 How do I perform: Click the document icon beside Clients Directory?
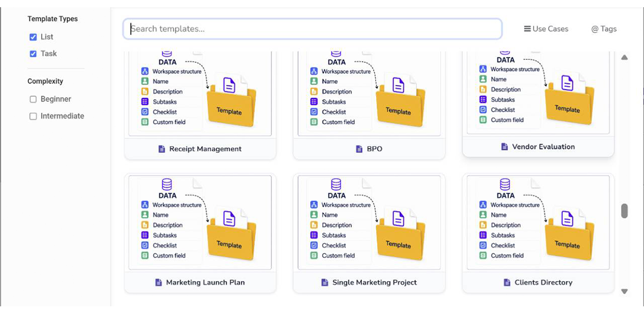[x=507, y=282]
